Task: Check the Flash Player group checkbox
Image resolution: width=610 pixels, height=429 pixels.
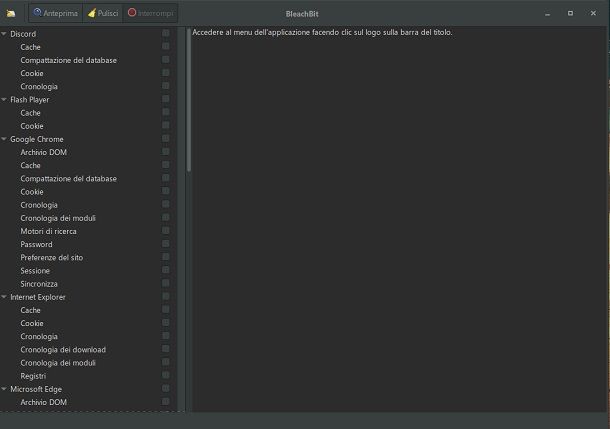Action: tap(166, 99)
